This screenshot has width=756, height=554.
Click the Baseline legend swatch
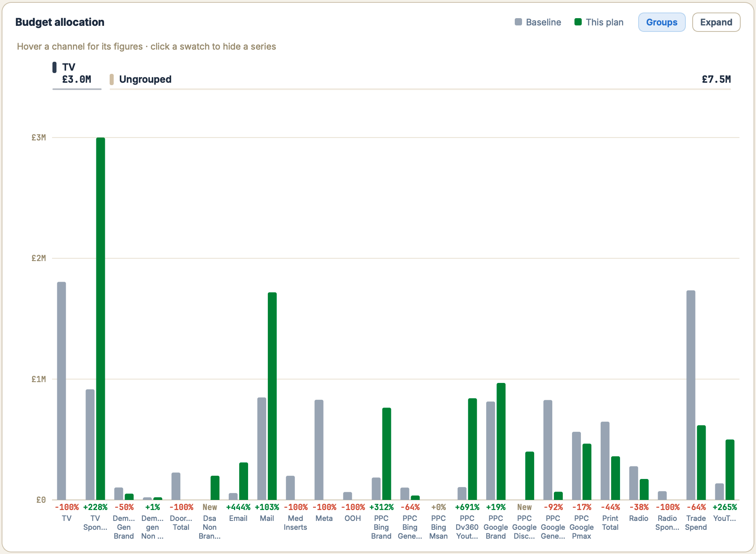coord(518,22)
